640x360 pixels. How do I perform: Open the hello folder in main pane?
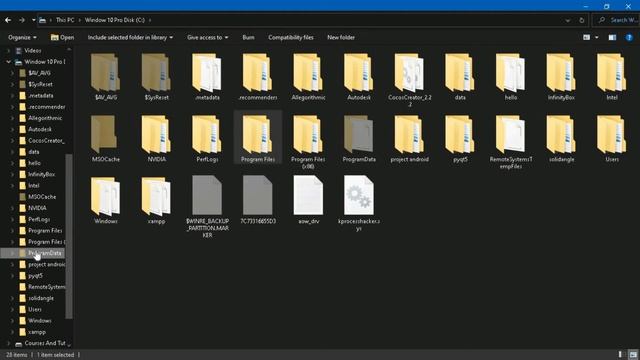point(511,73)
